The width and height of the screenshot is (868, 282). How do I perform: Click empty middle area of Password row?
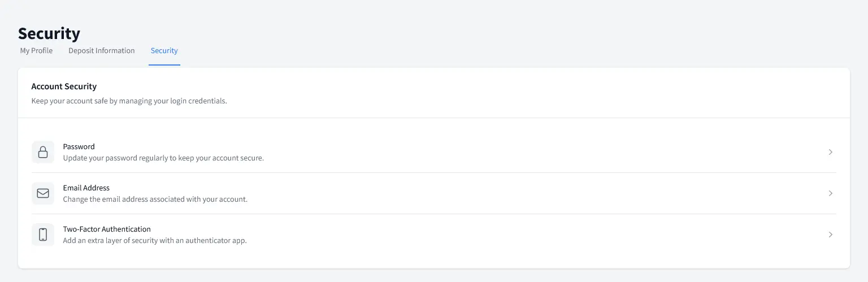click(509, 152)
